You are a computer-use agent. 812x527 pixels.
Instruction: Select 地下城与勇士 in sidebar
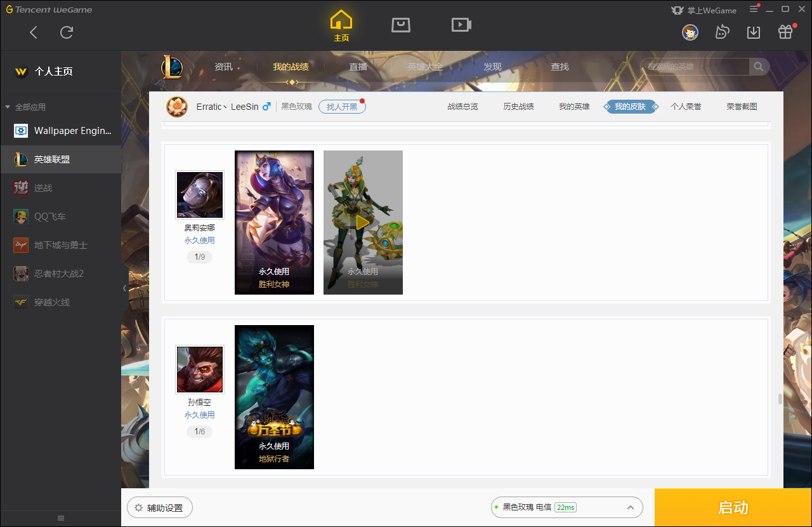click(60, 245)
